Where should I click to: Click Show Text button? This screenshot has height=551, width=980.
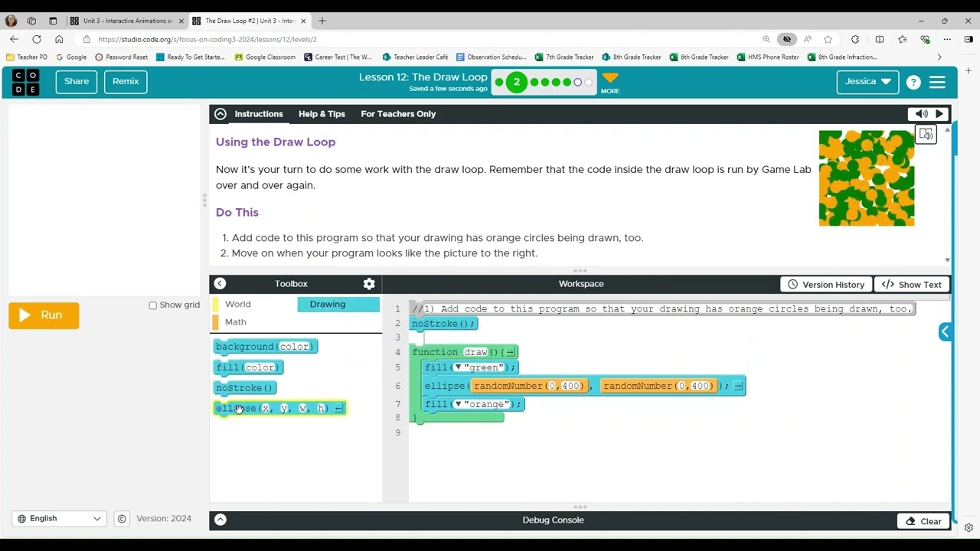[x=911, y=284]
